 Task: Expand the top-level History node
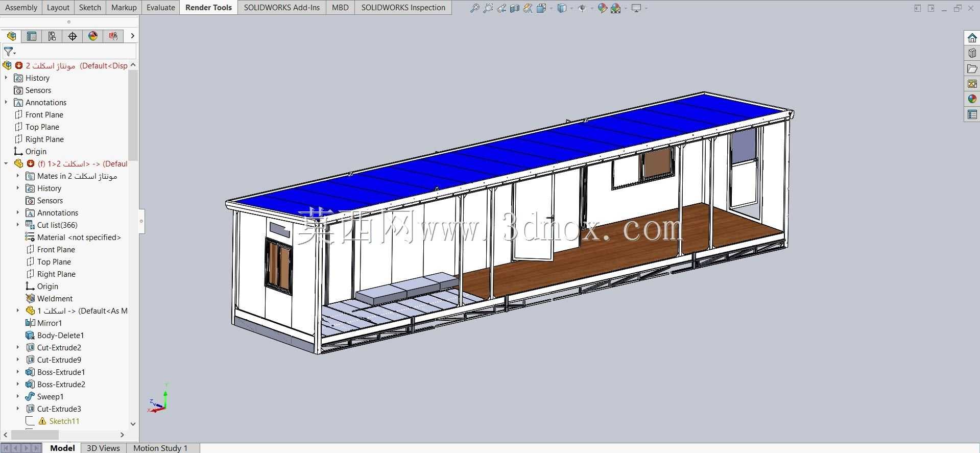click(6, 78)
